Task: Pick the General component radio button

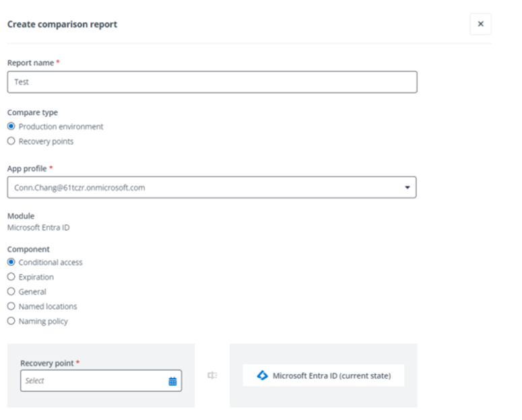Action: (11, 292)
